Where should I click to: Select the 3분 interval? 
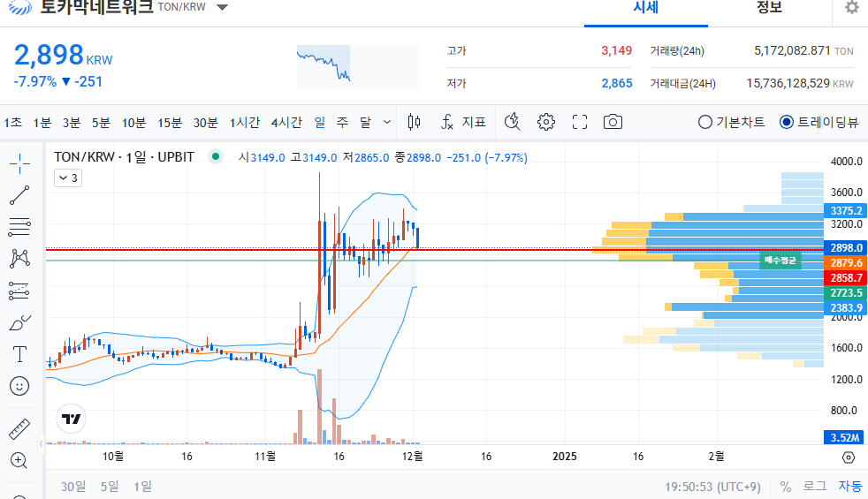pyautogui.click(x=72, y=122)
